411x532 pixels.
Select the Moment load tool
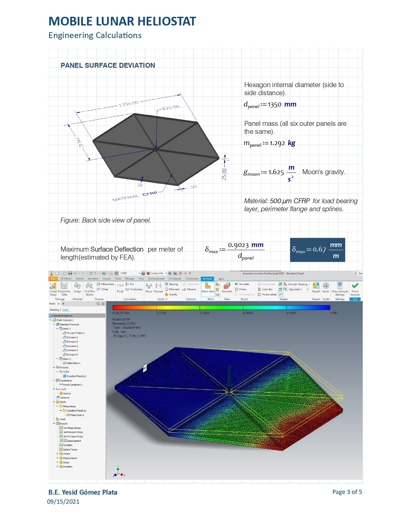click(x=172, y=289)
